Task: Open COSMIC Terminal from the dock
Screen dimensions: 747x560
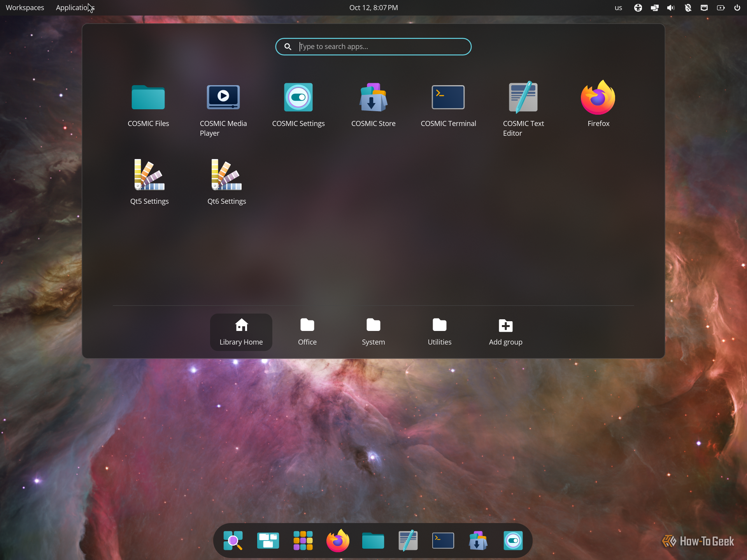Action: 443,541
